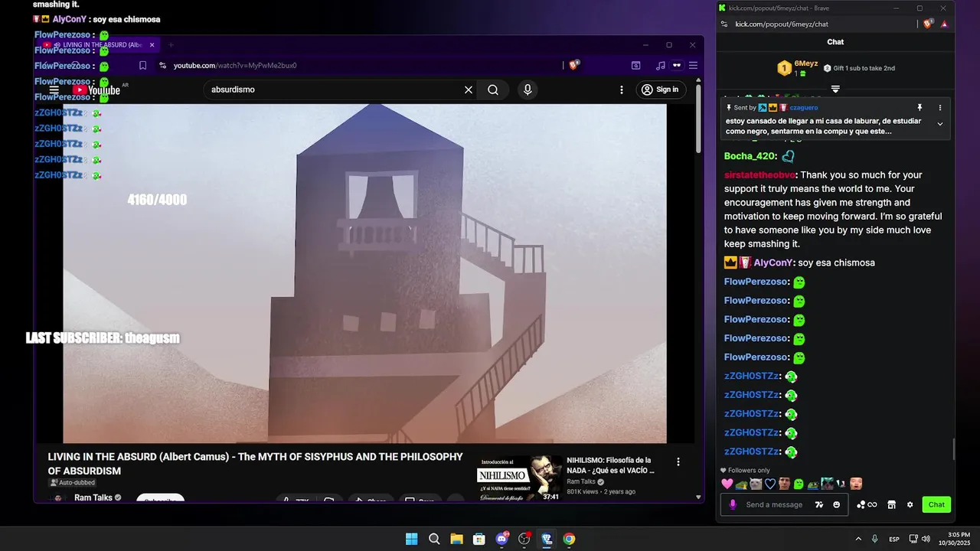Click the ESP language indicator
Viewport: 980px width, 551px height.
point(894,540)
